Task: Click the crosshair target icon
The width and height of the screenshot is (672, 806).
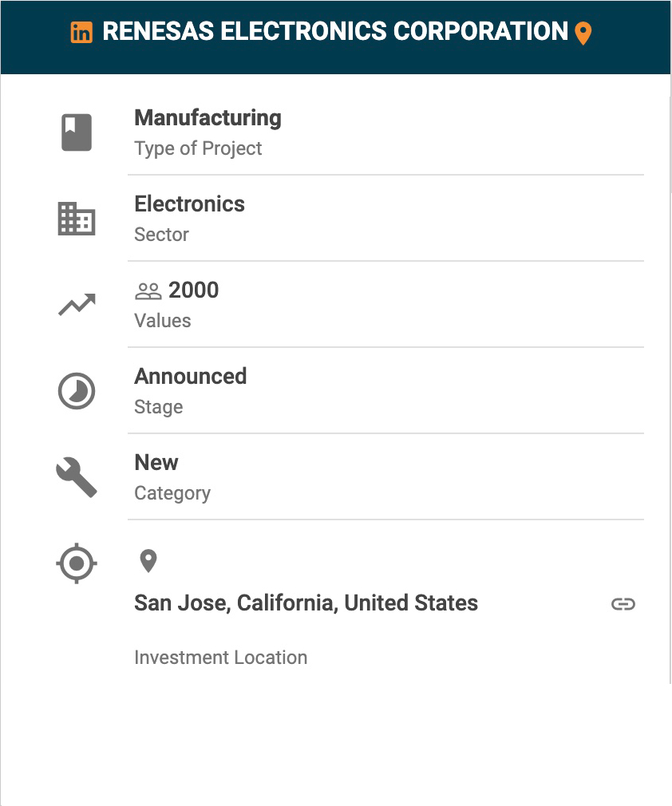Action: tap(77, 563)
